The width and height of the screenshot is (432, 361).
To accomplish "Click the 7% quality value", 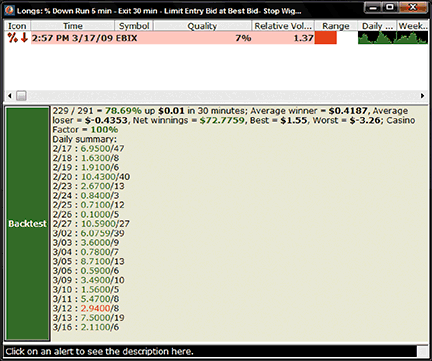I will 243,38.
